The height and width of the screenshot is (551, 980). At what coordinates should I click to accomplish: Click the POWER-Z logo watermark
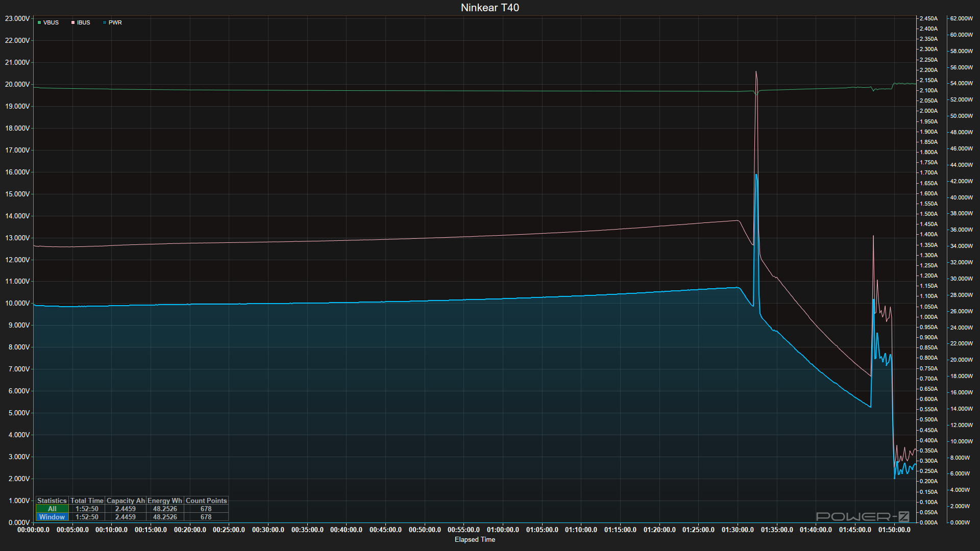tap(863, 516)
